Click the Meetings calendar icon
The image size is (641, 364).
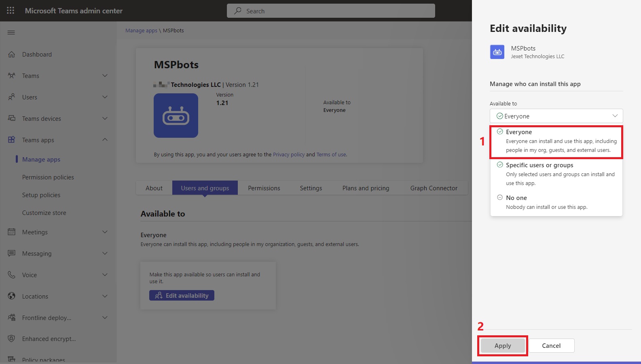point(12,232)
